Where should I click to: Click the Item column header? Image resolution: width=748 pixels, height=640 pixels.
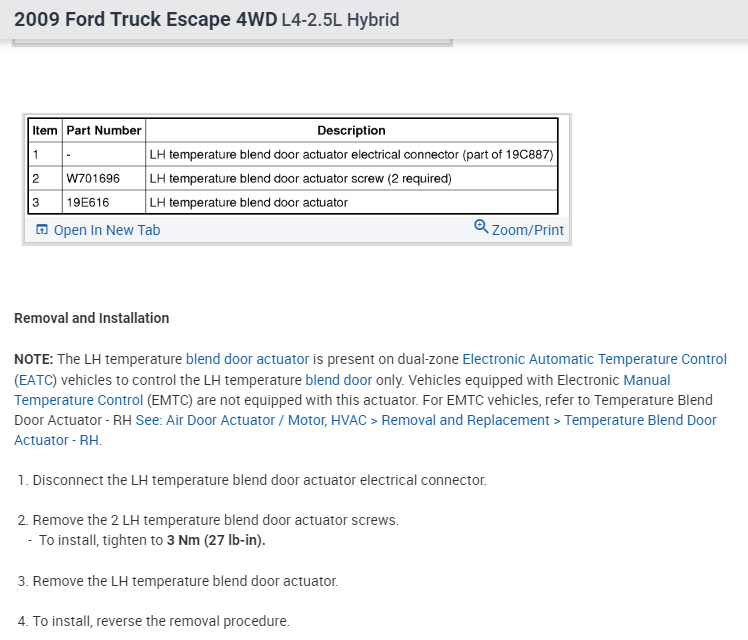point(45,131)
